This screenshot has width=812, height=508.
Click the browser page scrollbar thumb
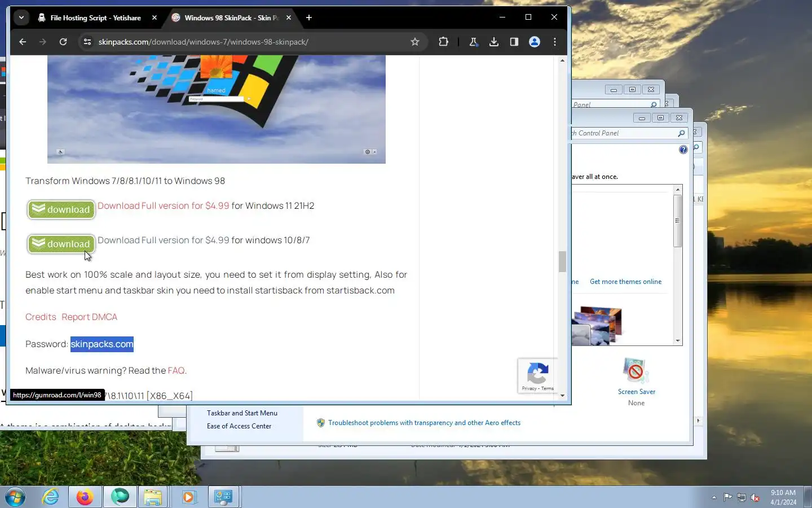(x=562, y=262)
